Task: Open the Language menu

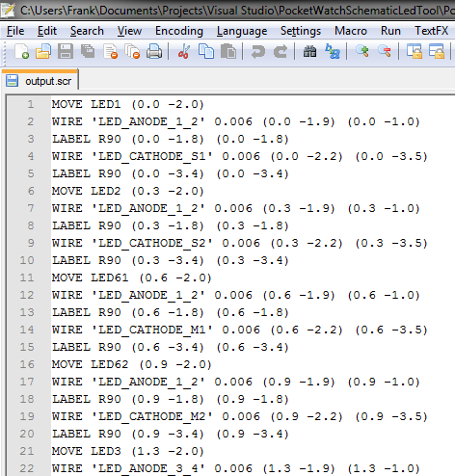Action: pos(242,31)
